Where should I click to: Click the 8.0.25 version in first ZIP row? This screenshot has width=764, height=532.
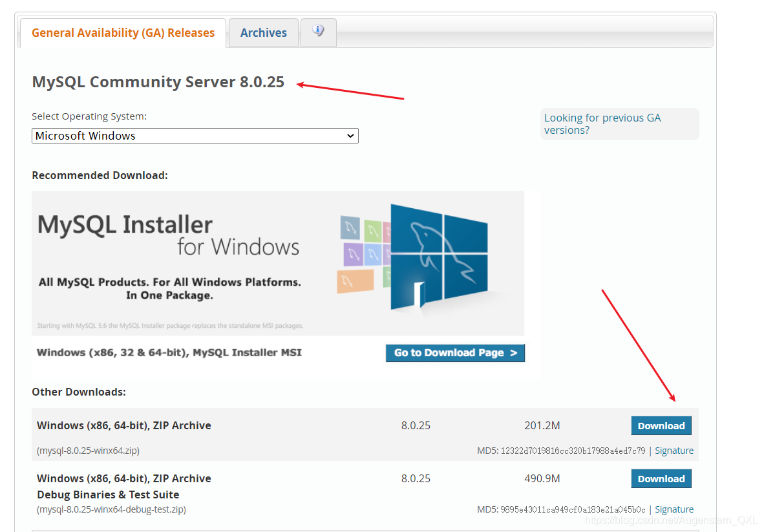(x=416, y=425)
